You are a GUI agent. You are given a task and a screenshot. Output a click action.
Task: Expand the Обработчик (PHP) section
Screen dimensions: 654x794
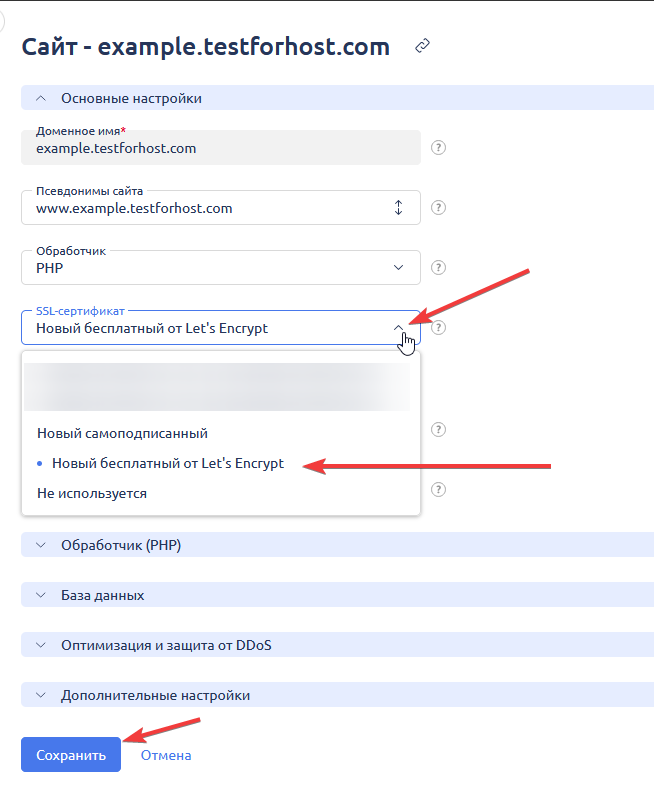click(41, 545)
